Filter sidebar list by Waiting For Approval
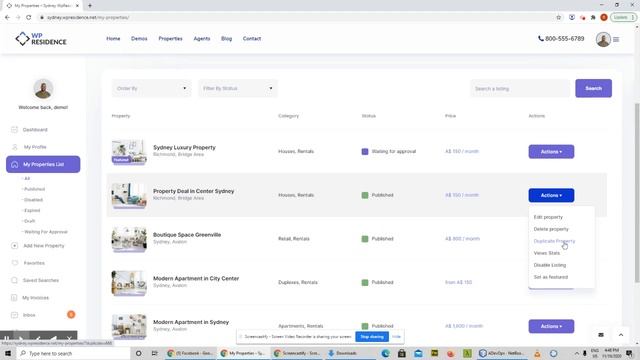640x360 pixels. [46, 232]
